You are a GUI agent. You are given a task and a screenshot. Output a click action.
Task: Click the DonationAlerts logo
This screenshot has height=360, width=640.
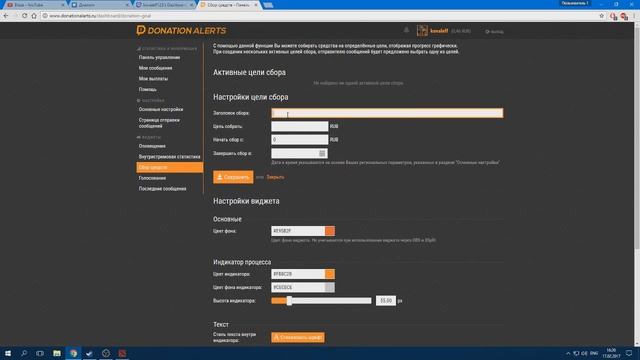click(x=181, y=31)
